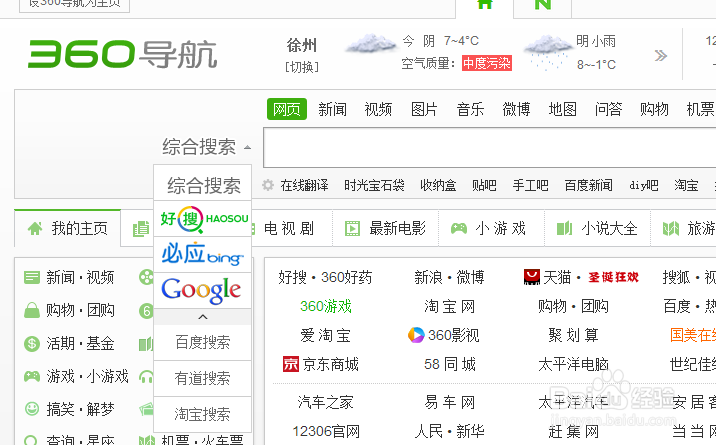Open the 综合搜索 engine dropdown
Image resolution: width=716 pixels, height=445 pixels.
pyautogui.click(x=207, y=147)
